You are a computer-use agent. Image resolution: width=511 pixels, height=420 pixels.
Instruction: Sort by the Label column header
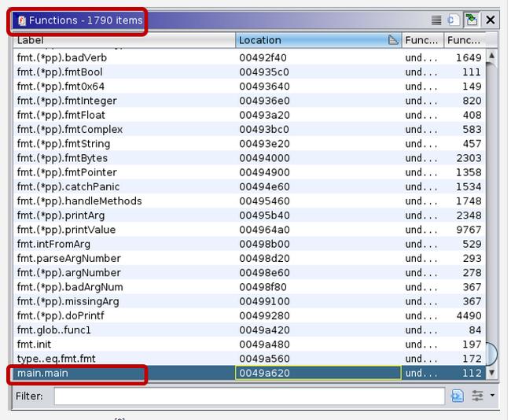[x=124, y=40]
